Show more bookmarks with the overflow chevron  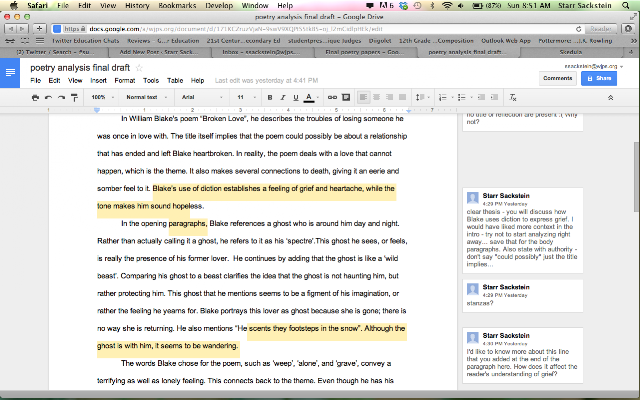point(633,40)
